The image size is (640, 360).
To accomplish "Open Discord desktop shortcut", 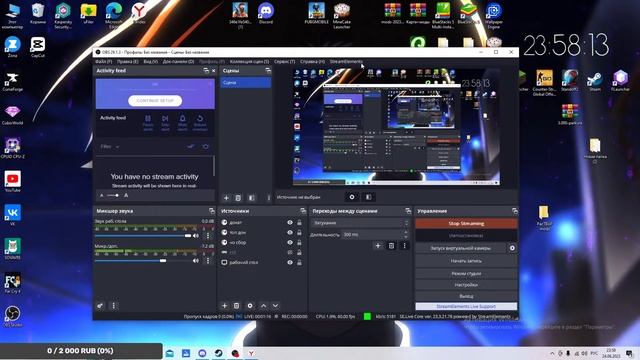I will click(266, 13).
